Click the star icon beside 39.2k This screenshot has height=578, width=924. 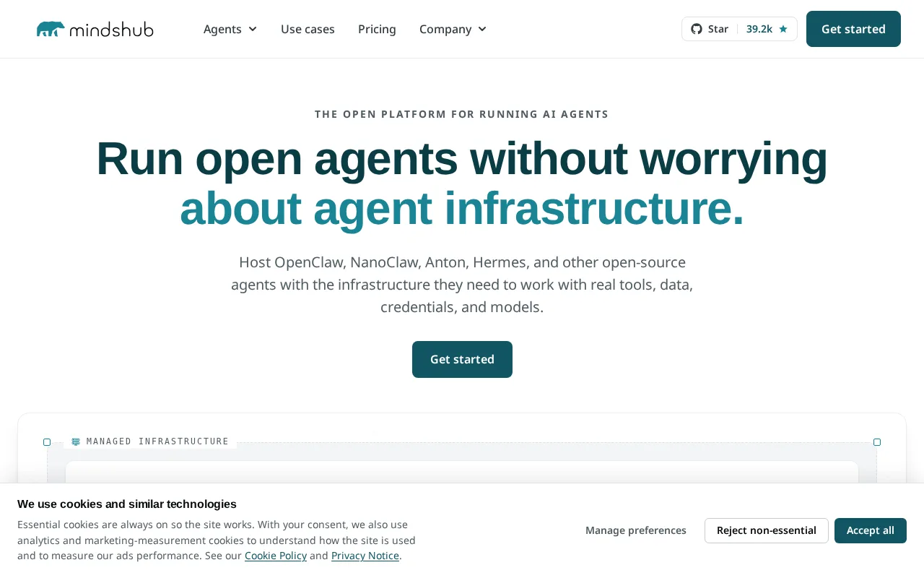(x=783, y=29)
